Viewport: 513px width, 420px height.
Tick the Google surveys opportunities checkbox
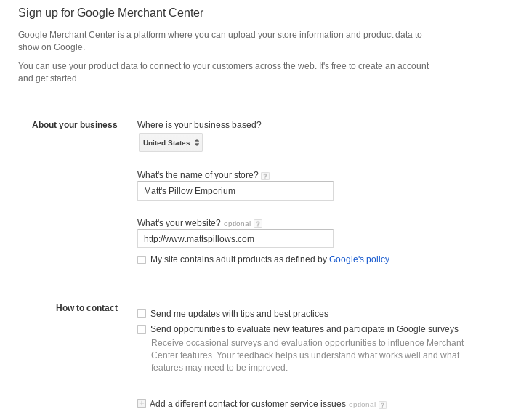click(x=142, y=329)
